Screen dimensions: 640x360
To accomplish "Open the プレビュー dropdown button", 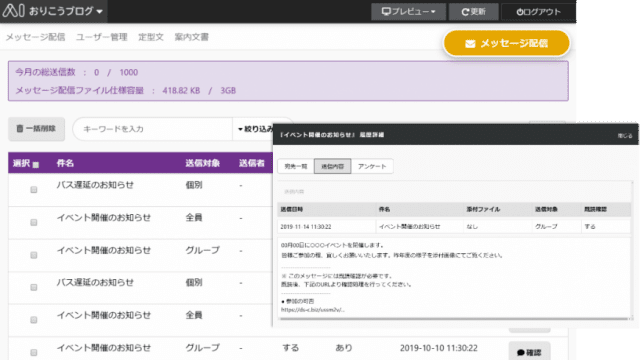I will click(x=408, y=11).
